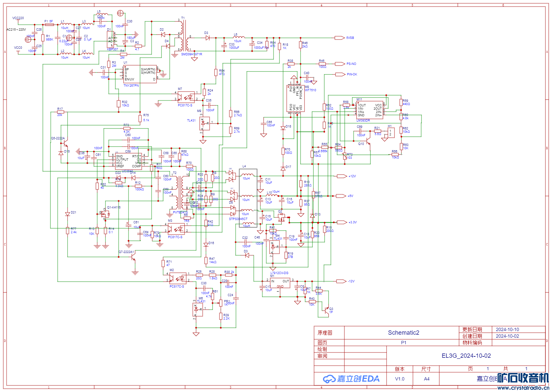
Task: Click the T1 transformer symbol
Action: (185, 36)
